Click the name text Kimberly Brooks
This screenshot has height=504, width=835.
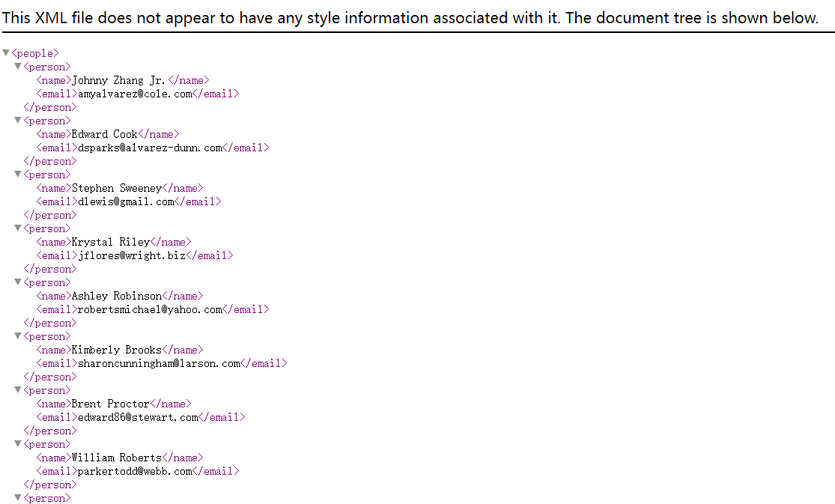(x=117, y=350)
